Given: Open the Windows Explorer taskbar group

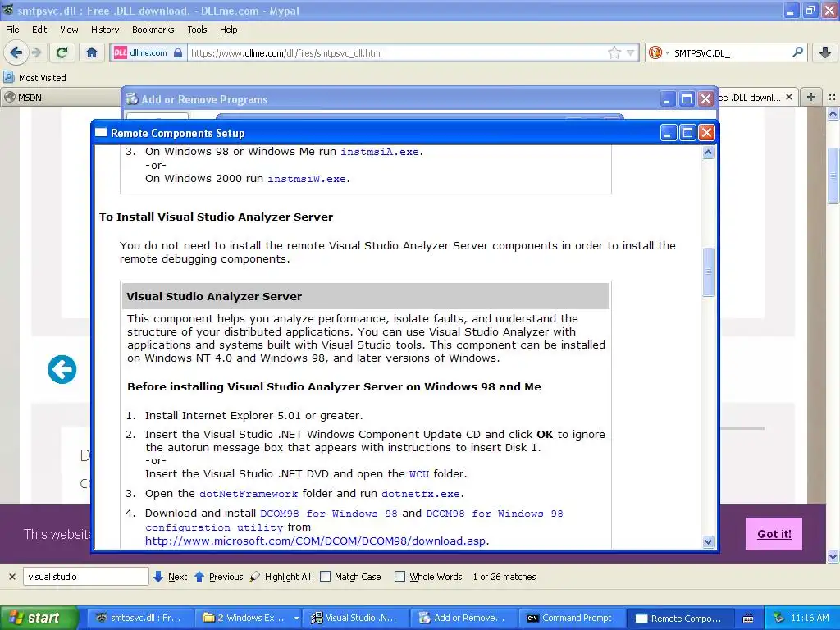Looking at the screenshot, I should (244, 618).
